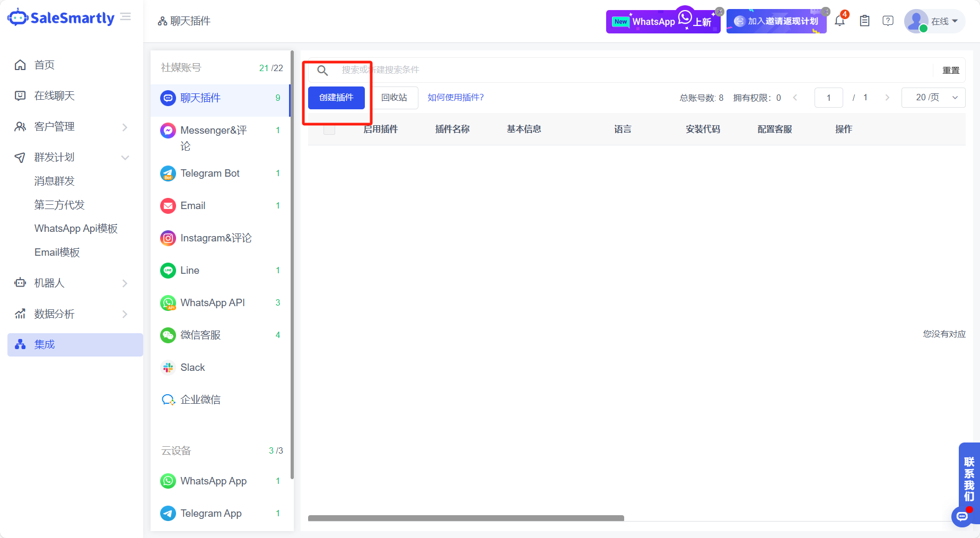Open the clipboard task list icon

864,21
